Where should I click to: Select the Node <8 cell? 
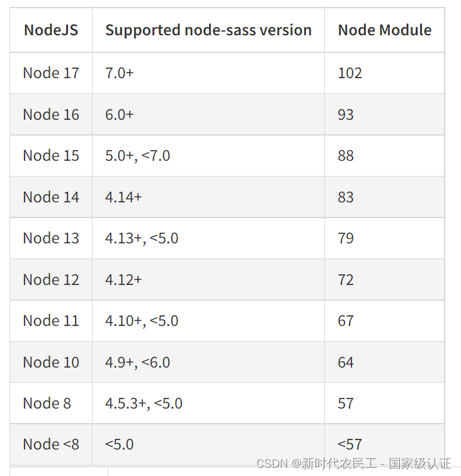pos(51,444)
